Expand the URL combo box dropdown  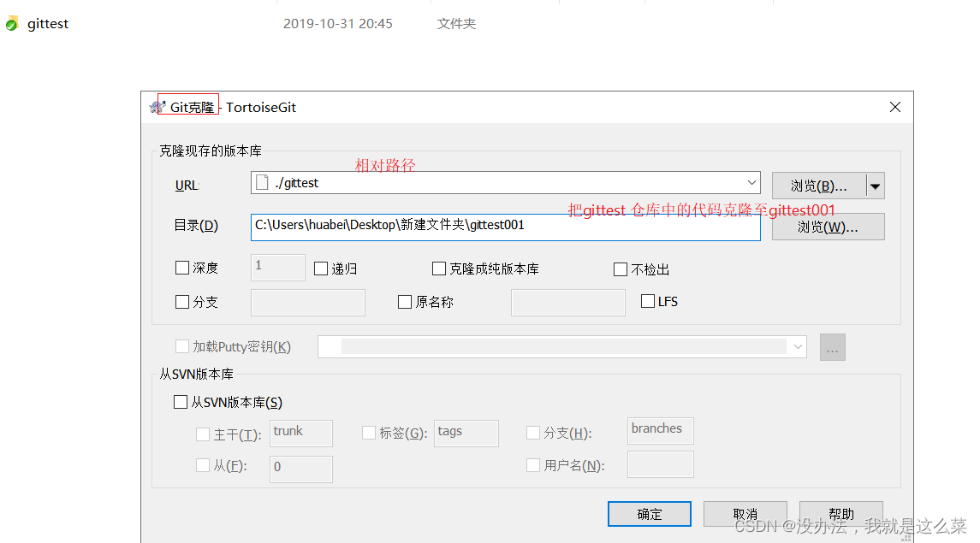751,183
